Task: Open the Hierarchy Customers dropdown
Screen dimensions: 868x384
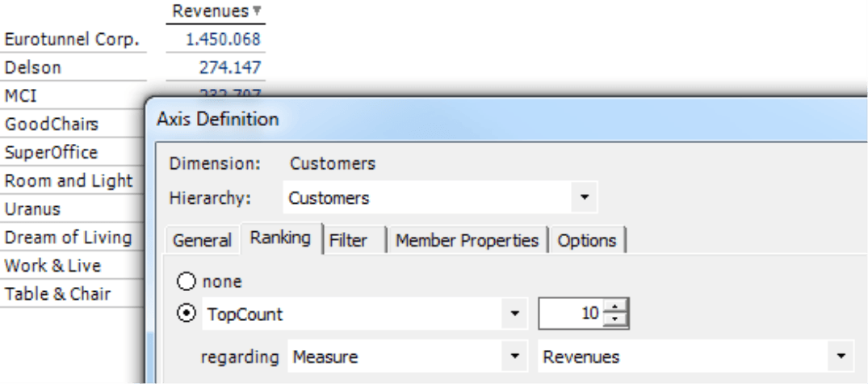Action: tap(585, 197)
